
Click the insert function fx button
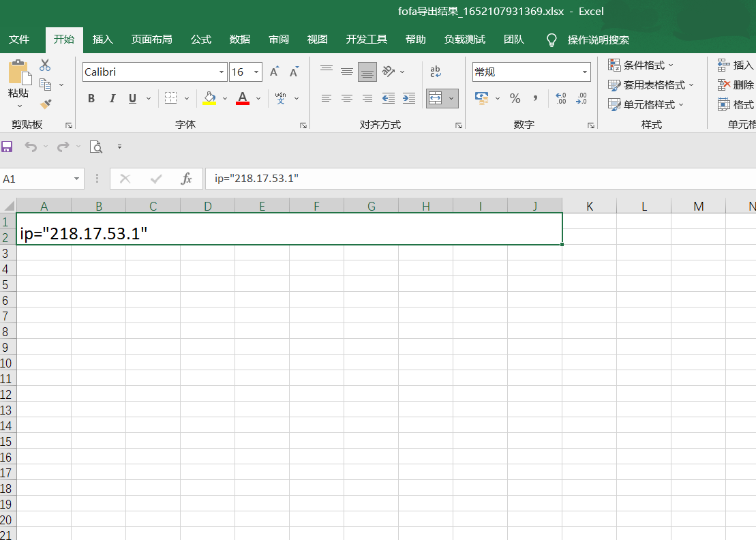pyautogui.click(x=186, y=179)
